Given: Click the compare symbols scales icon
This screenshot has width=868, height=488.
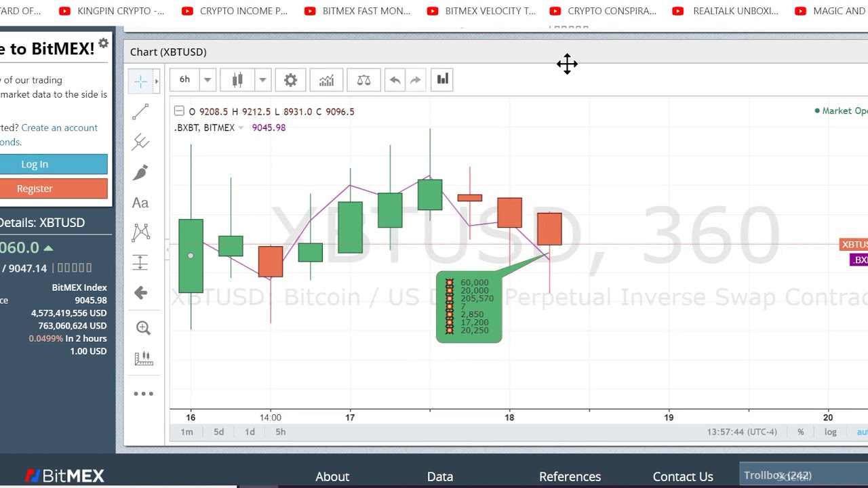Looking at the screenshot, I should click(363, 80).
